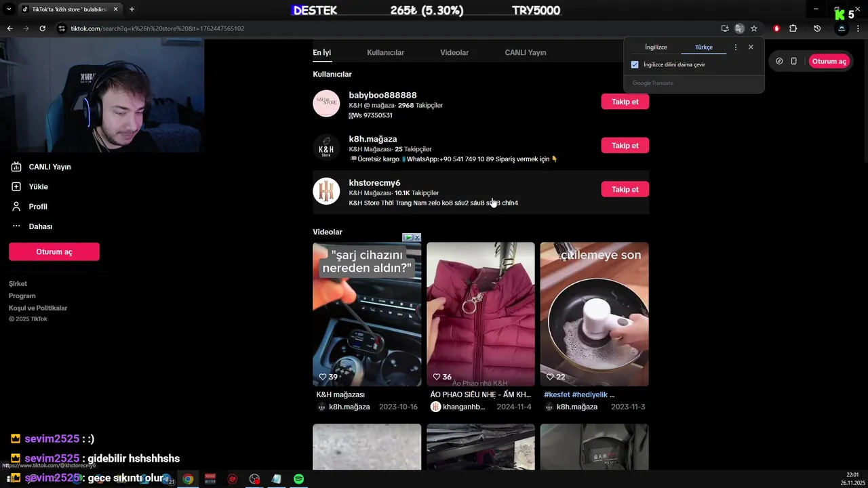Click the #kesfet #hediyelik hashtag caption
The height and width of the screenshot is (488, 868).
pos(579,394)
